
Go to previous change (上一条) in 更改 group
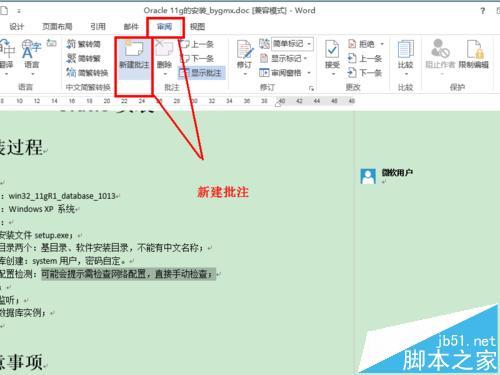365,58
